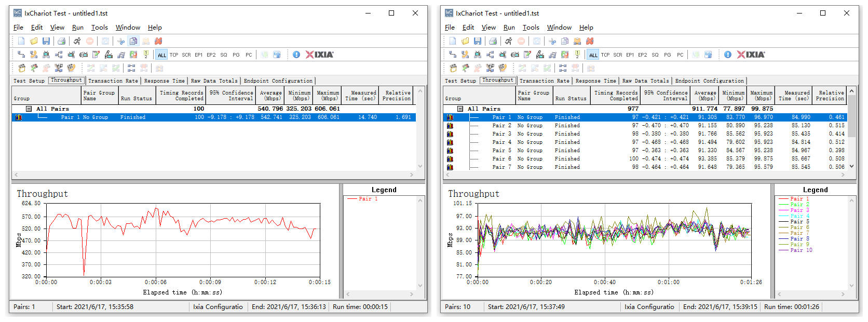Viewport: 868px width, 322px height.
Task: Click New test icon in left window
Action: point(21,41)
